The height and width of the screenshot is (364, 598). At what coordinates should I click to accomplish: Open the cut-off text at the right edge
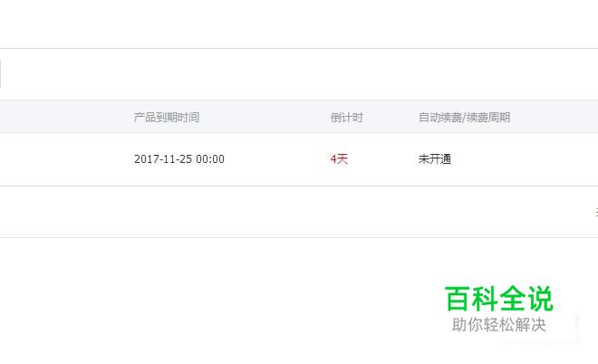[x=596, y=212]
